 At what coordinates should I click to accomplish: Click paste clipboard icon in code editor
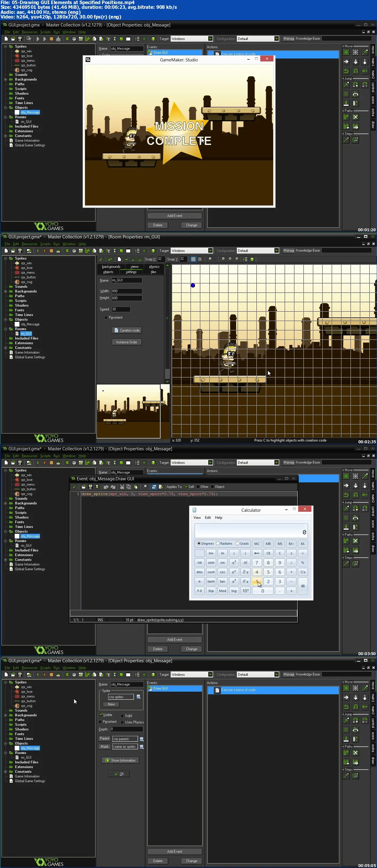[136, 486]
